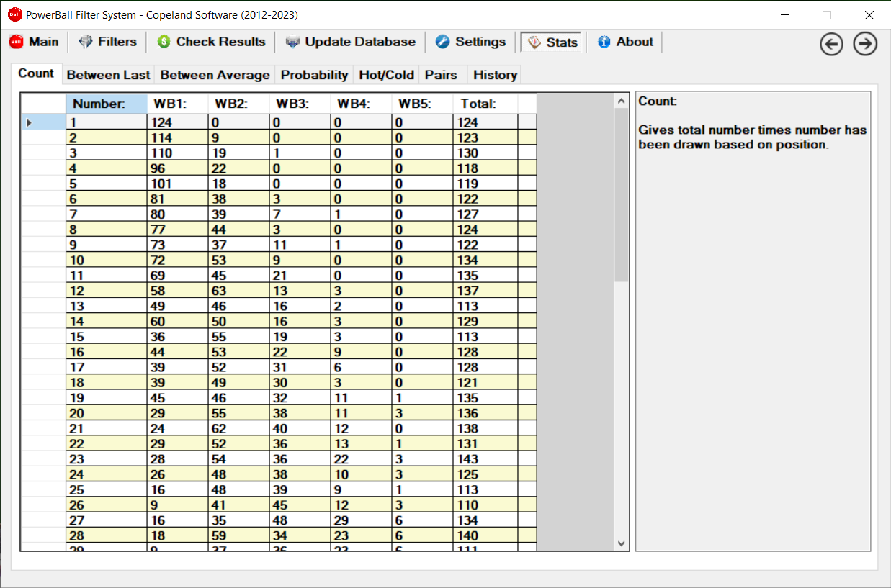891x588 pixels.
Task: Select the row header for number 1
Action: pyautogui.click(x=42, y=122)
